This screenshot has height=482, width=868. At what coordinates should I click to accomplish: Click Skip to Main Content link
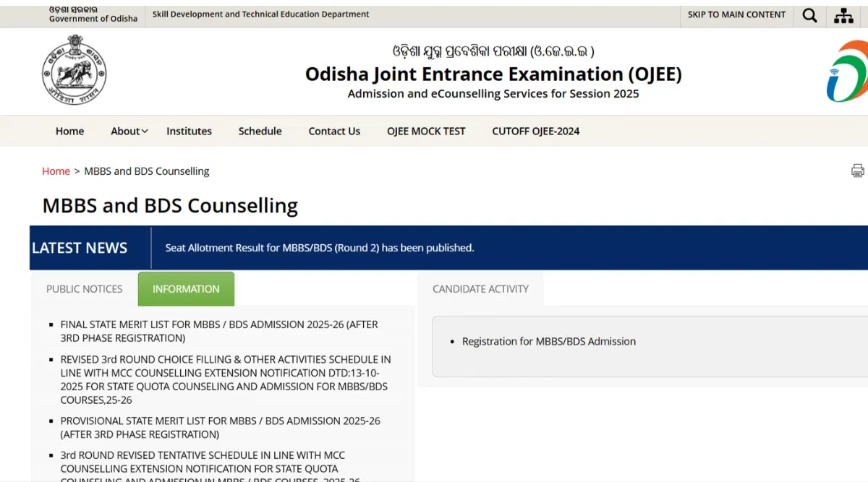point(736,14)
